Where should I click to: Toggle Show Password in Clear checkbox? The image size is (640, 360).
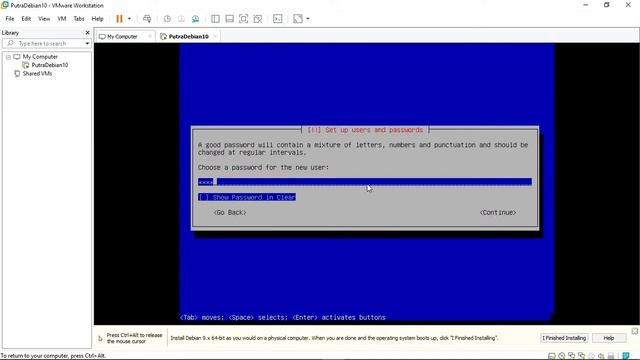pyautogui.click(x=247, y=197)
